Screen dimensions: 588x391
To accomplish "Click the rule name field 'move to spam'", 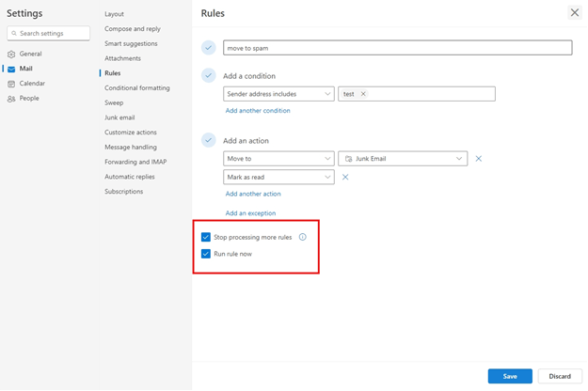I will coord(398,48).
